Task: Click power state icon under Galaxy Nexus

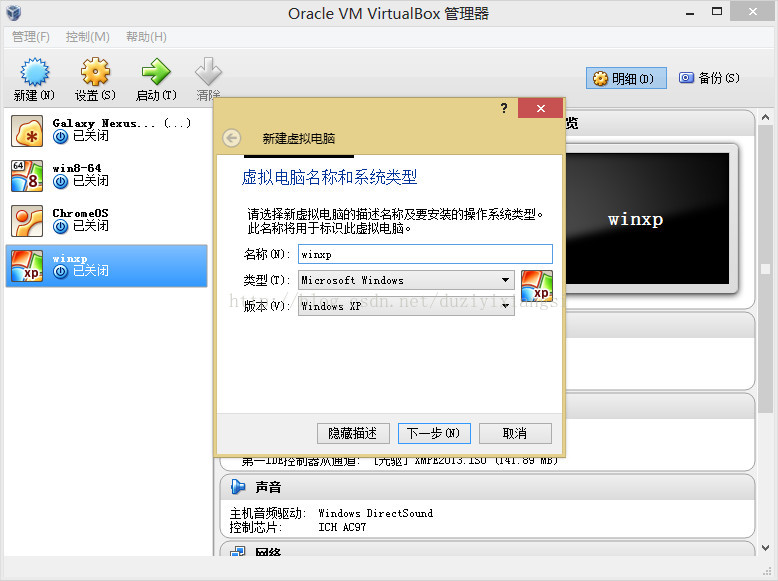Action: pyautogui.click(x=61, y=137)
